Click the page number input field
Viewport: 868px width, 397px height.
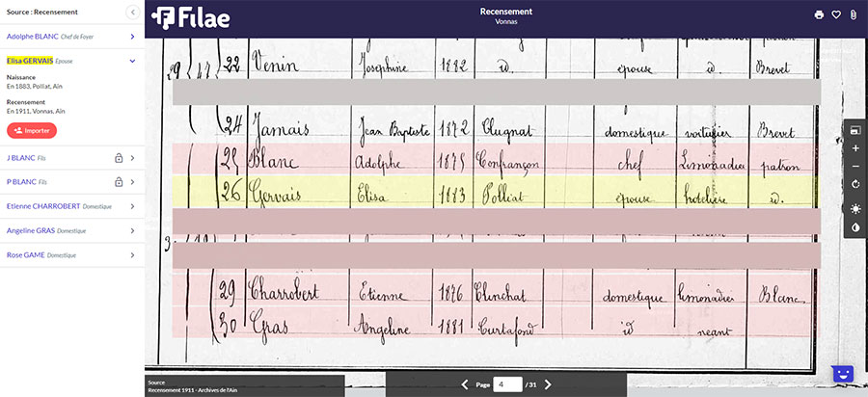(x=507, y=384)
